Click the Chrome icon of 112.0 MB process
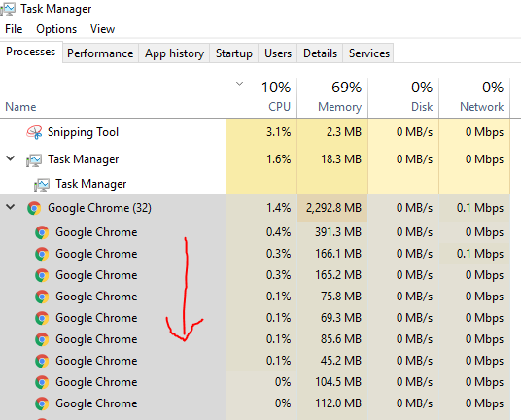521x420 pixels. click(42, 403)
